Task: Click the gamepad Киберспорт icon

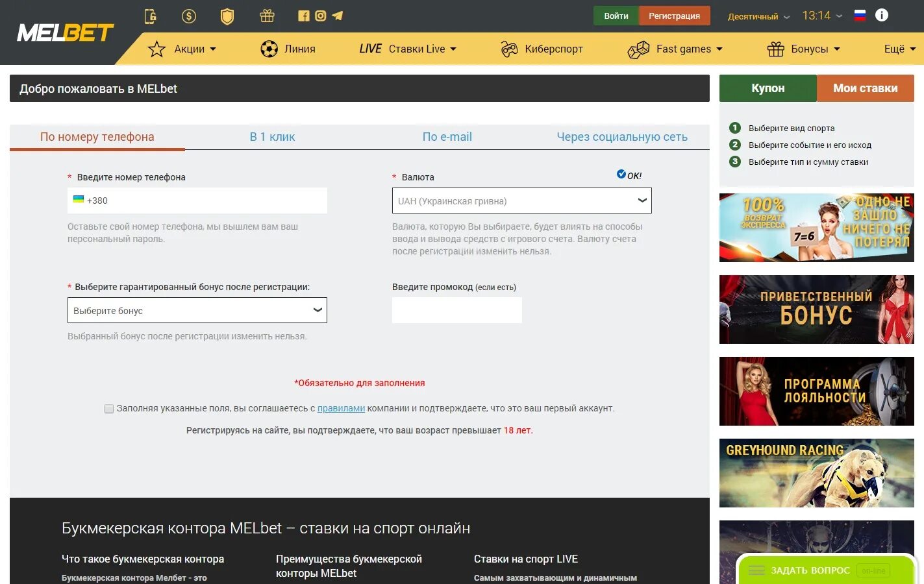Action: click(x=509, y=49)
